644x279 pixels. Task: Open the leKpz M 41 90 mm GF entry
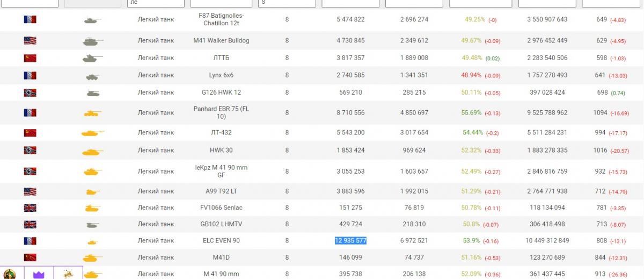click(221, 171)
